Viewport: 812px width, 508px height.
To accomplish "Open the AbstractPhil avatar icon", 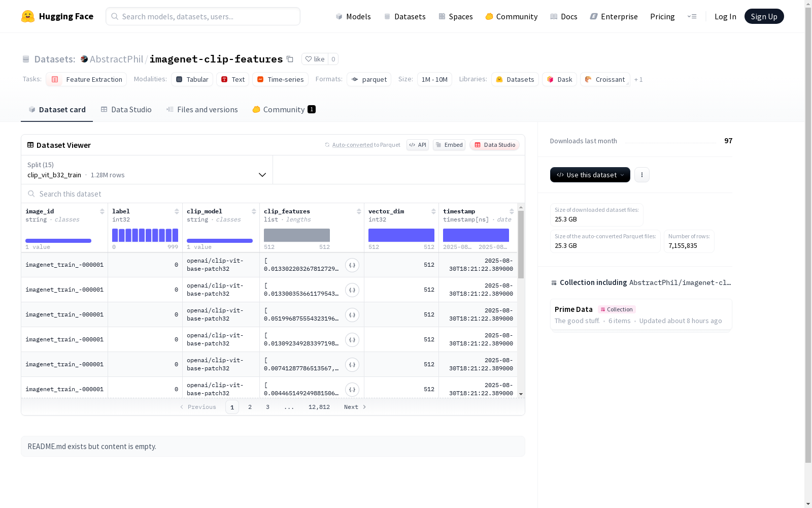I will point(84,59).
